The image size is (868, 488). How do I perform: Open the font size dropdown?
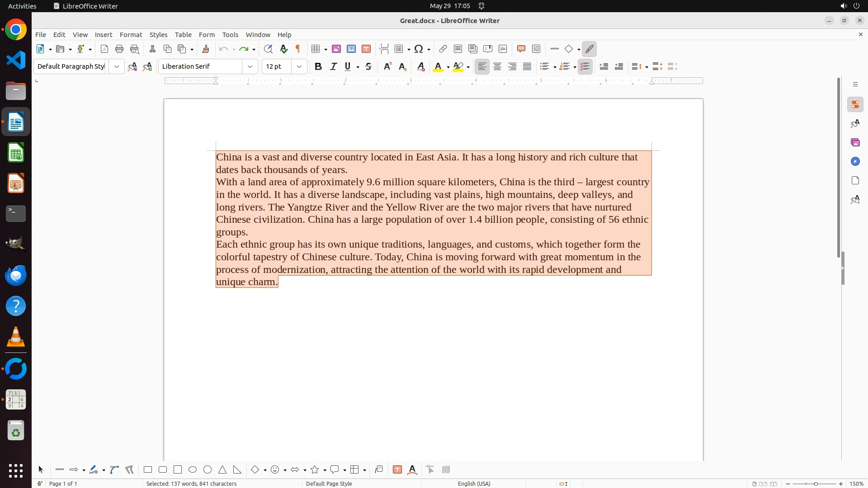pos(299,66)
